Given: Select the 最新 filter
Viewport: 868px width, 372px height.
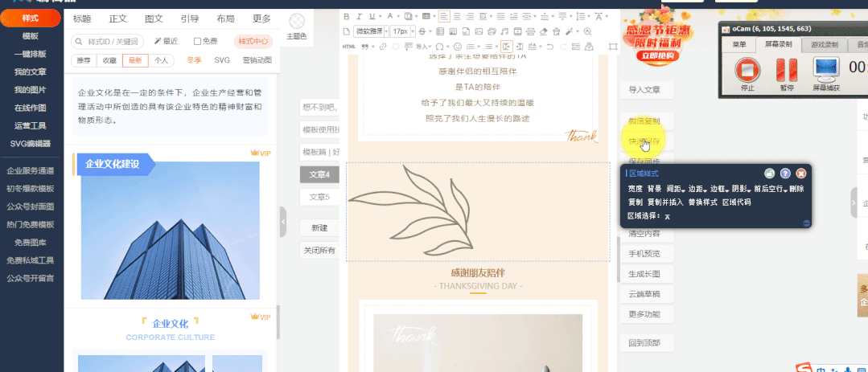Looking at the screenshot, I should coord(135,60).
